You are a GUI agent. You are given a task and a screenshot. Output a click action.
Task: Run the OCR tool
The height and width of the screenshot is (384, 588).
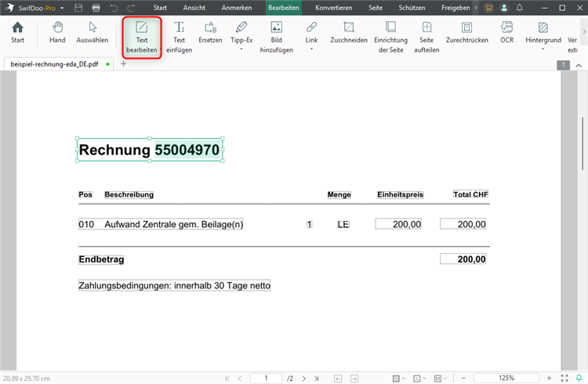(507, 32)
